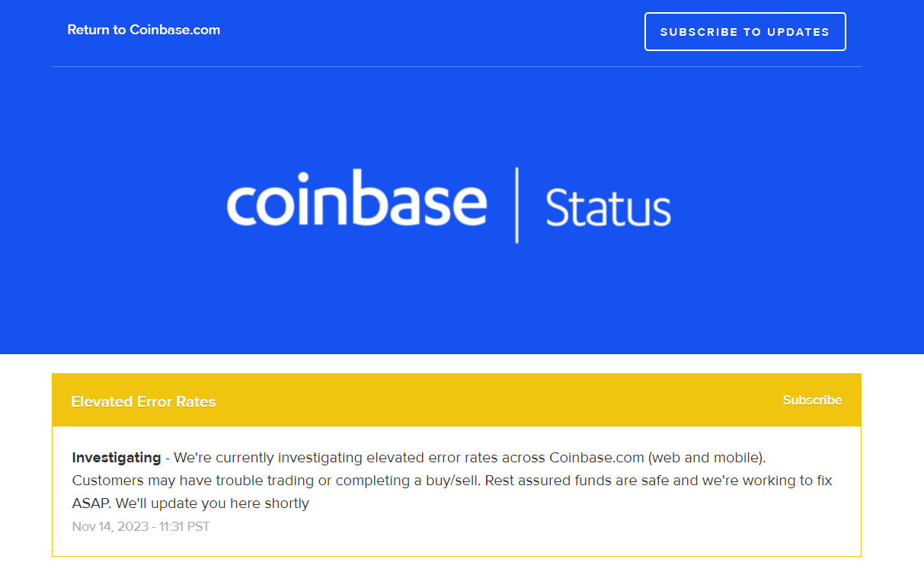This screenshot has width=924, height=572.
Task: Click the Status text beside the logo
Action: click(608, 208)
